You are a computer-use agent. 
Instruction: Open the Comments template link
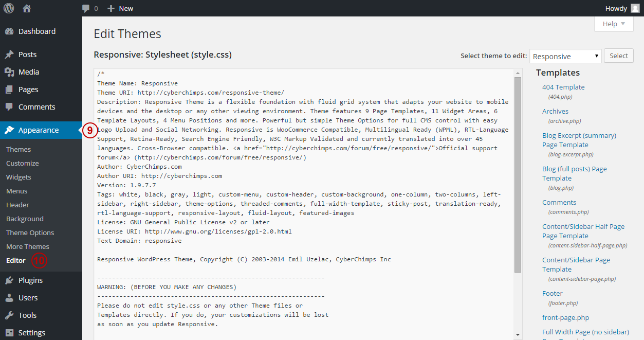(x=559, y=202)
